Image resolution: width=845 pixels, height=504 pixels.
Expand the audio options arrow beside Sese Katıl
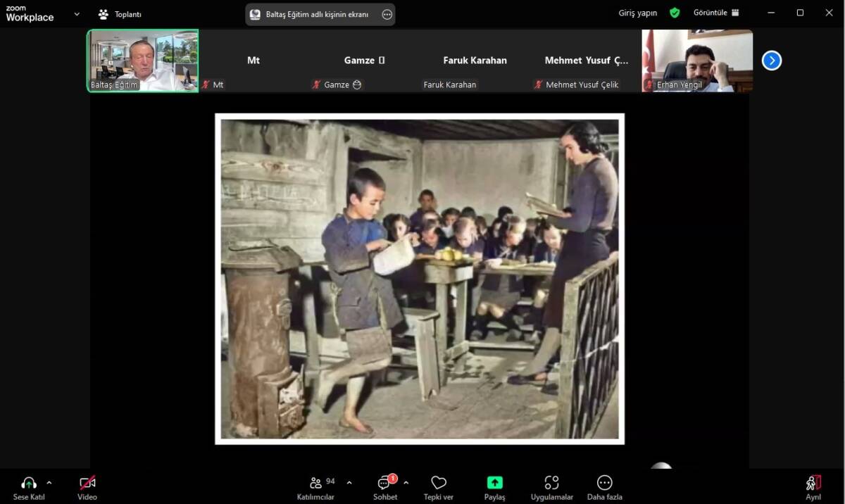pyautogui.click(x=49, y=483)
